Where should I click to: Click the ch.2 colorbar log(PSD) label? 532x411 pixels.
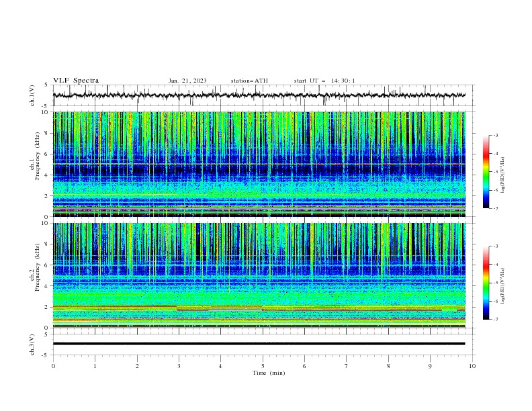(x=503, y=286)
